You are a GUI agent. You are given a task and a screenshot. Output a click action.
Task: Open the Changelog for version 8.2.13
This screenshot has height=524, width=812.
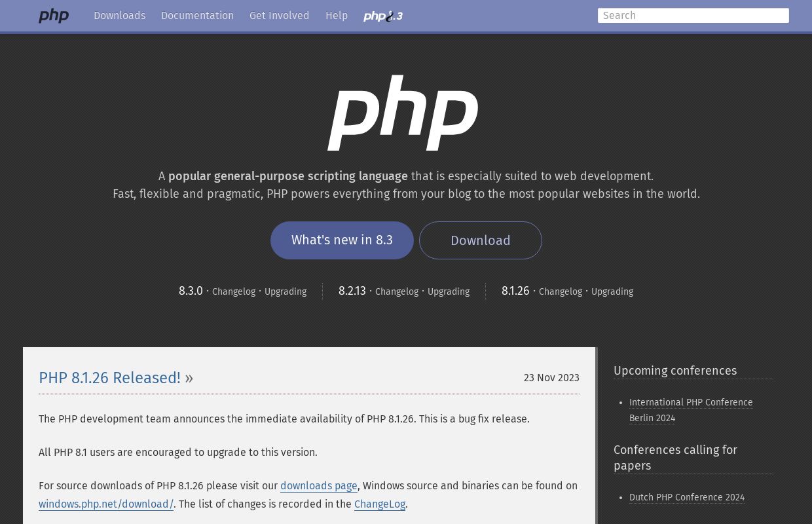(397, 291)
